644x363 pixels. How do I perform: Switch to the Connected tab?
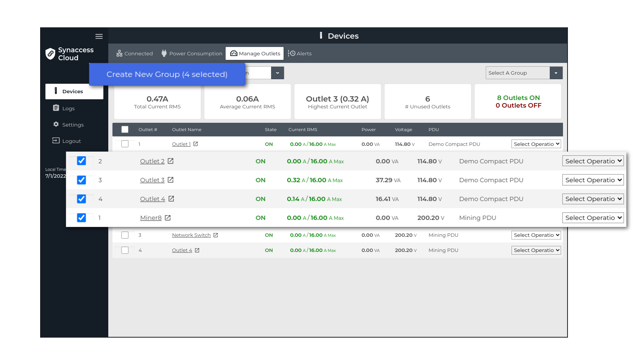click(x=134, y=53)
